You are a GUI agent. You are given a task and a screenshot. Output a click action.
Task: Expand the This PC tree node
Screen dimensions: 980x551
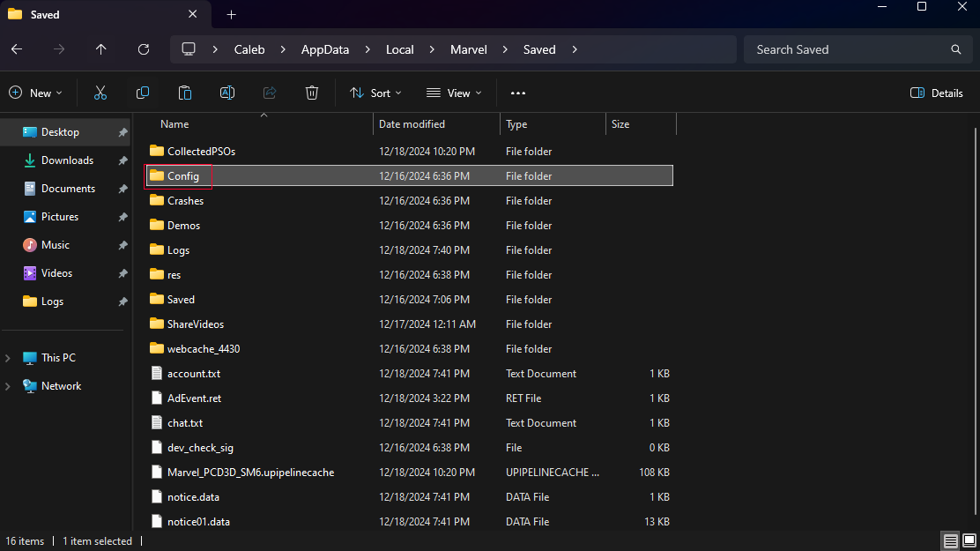coord(8,358)
